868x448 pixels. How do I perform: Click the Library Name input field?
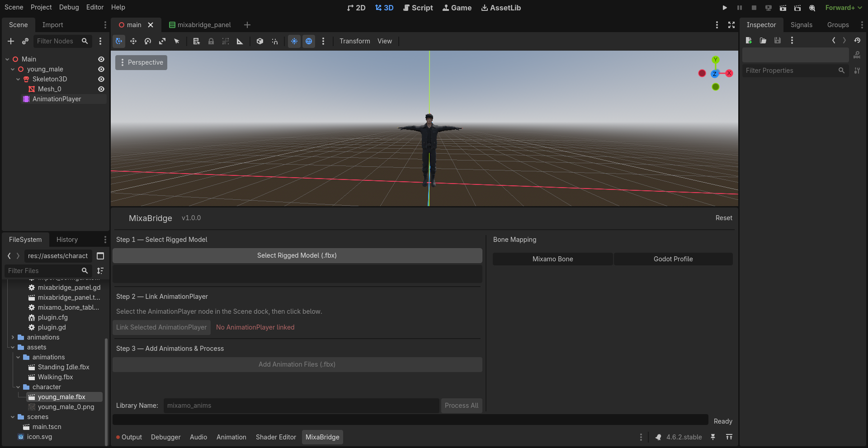pos(301,406)
